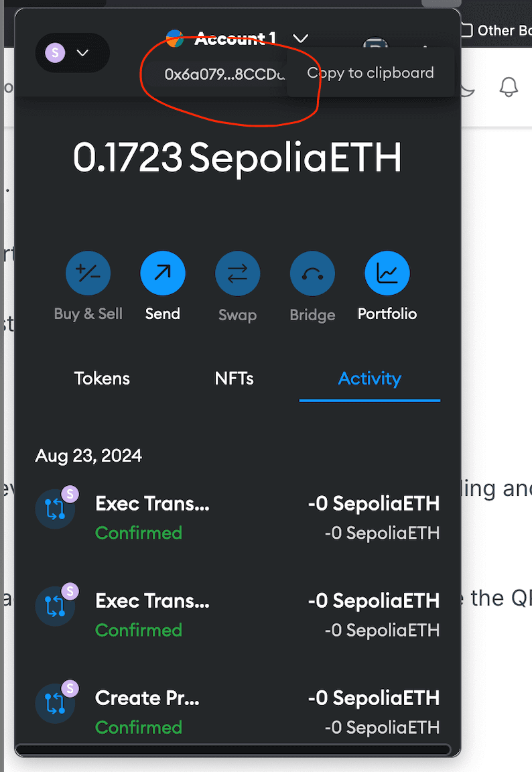The width and height of the screenshot is (532, 772).
Task: Click the horizontal scrollbar at bottom
Action: click(232, 749)
